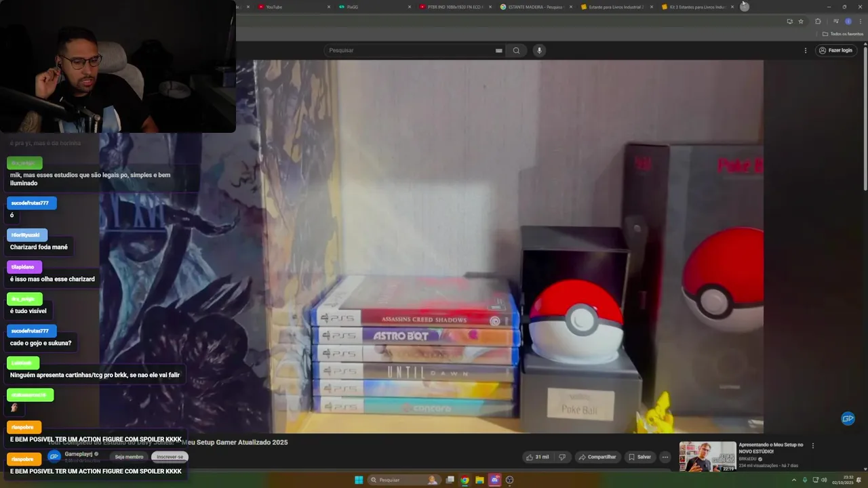This screenshot has height=488, width=868.
Task: Open the on-screen keyboard icon in search box
Action: (499, 50)
